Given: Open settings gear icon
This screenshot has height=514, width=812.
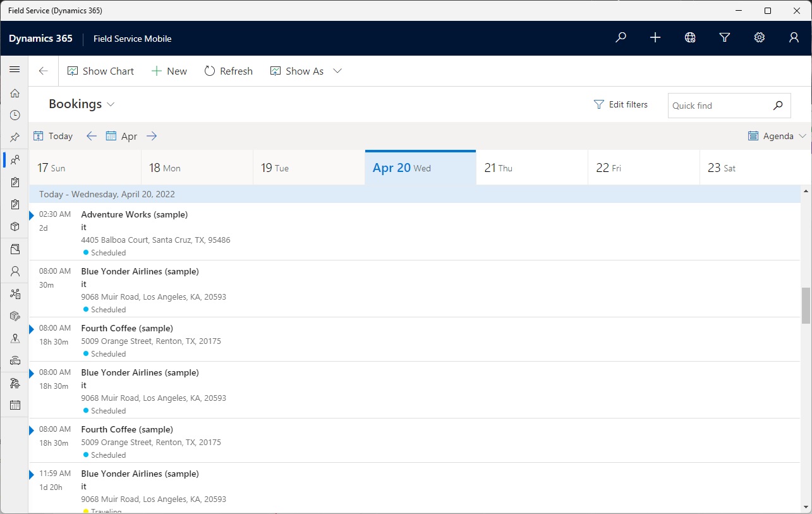Looking at the screenshot, I should (x=760, y=38).
